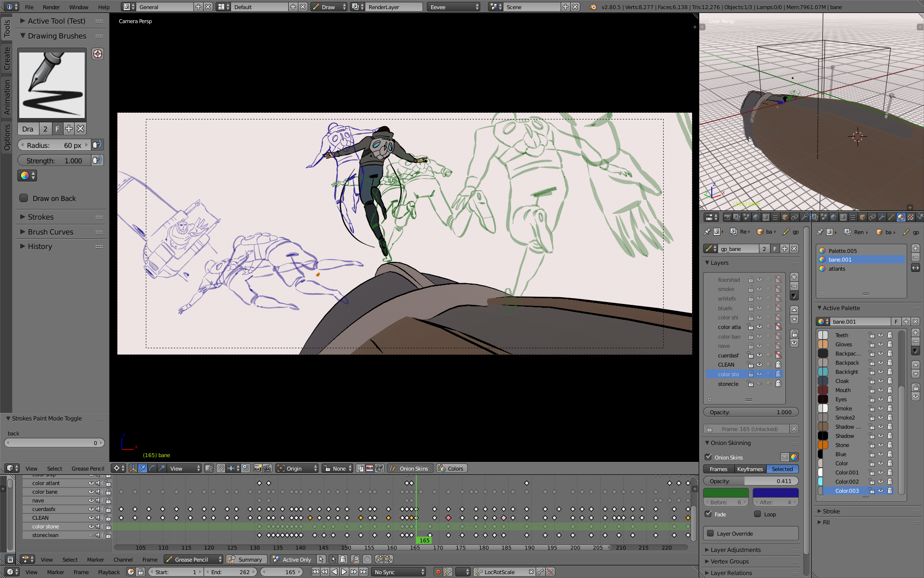Open the Colors popup in the header
924x578 pixels.
point(451,469)
